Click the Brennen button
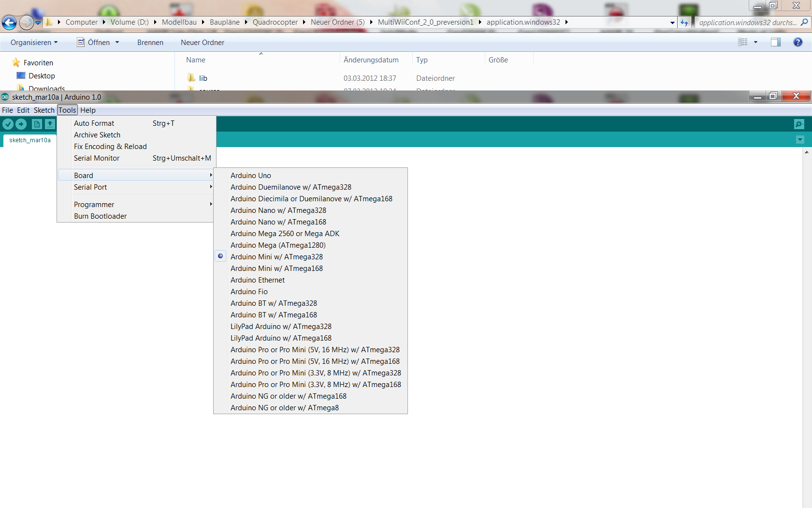812x508 pixels. point(150,43)
